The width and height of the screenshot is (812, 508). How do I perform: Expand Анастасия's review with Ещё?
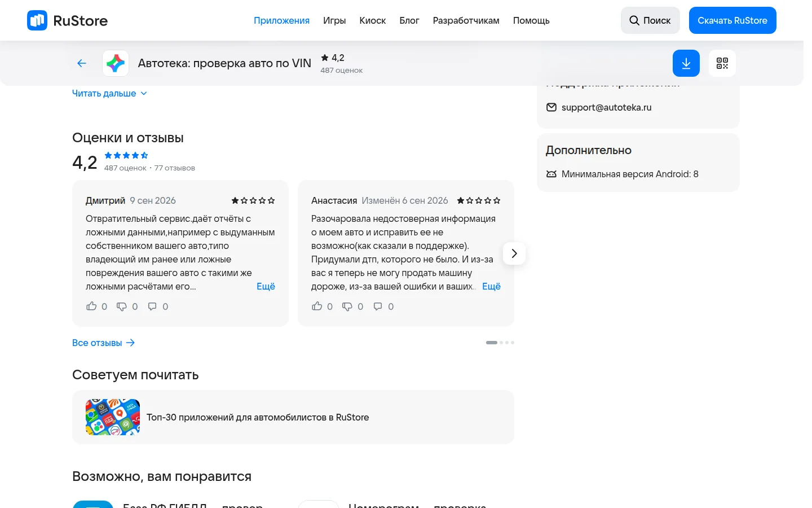491,286
